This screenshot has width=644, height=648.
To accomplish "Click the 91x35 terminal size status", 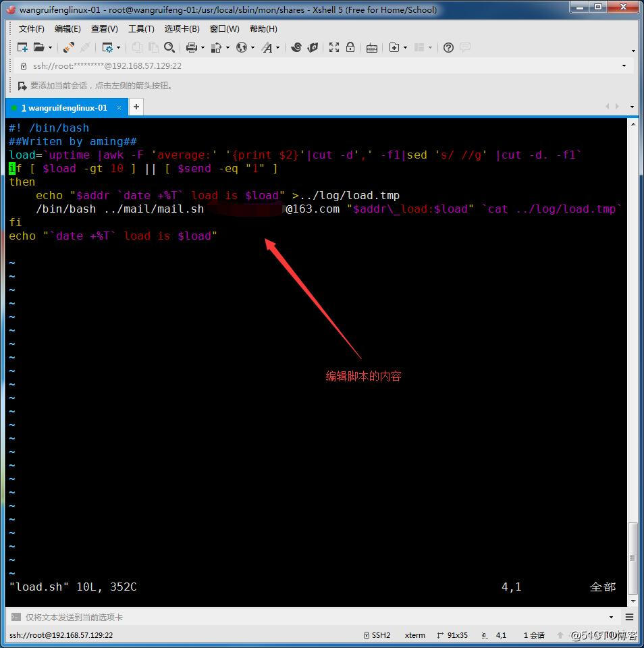I will [x=452, y=635].
